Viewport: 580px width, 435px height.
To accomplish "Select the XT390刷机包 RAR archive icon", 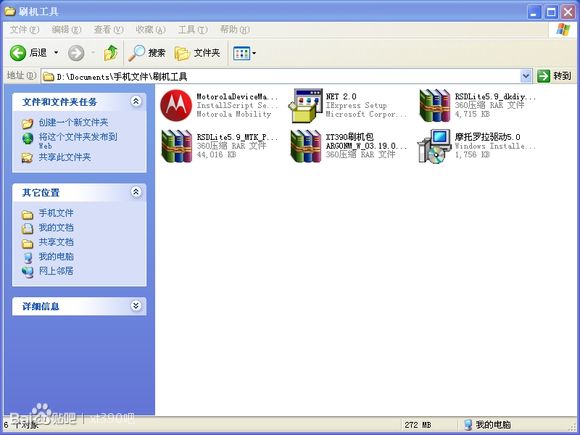I will pyautogui.click(x=306, y=146).
